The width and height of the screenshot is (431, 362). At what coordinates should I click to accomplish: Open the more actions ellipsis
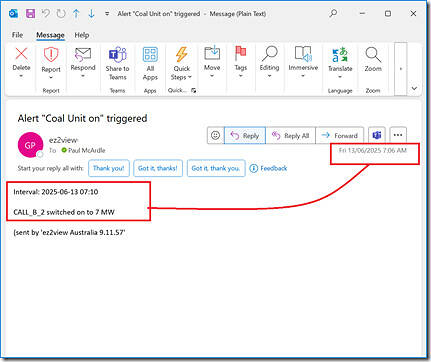(x=398, y=135)
